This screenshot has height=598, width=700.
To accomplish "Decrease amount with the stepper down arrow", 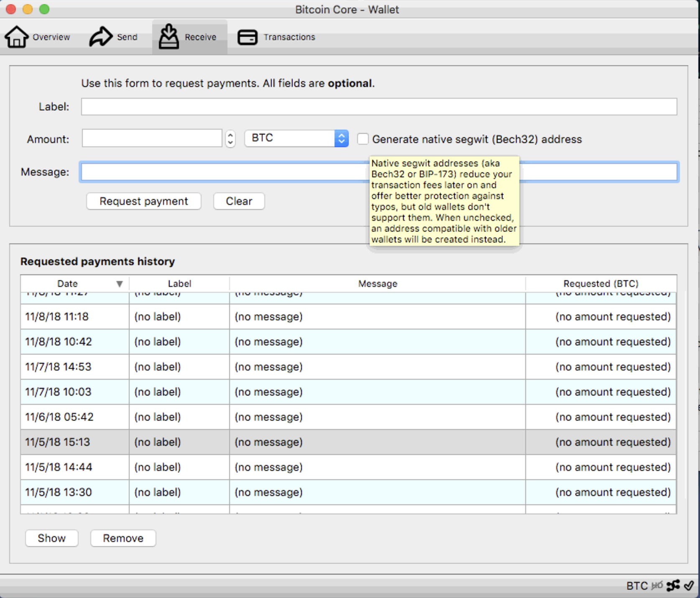I will point(230,143).
